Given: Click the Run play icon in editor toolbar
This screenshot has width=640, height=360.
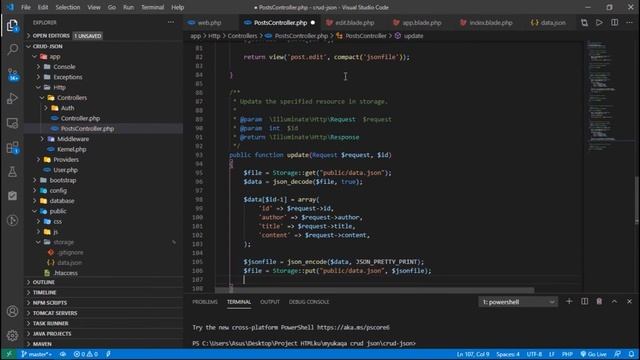Looking at the screenshot, I should tap(599, 23).
